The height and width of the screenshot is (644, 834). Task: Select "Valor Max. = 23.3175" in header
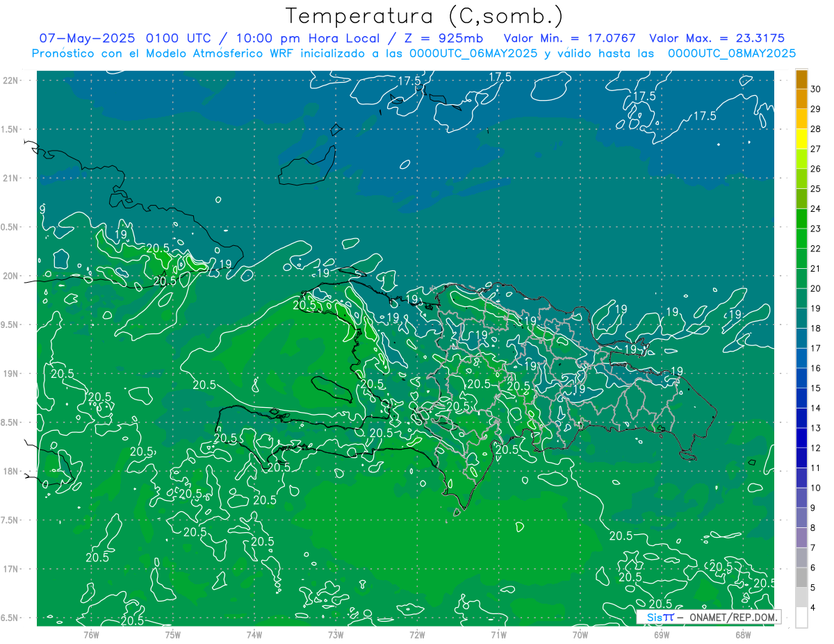coord(717,38)
